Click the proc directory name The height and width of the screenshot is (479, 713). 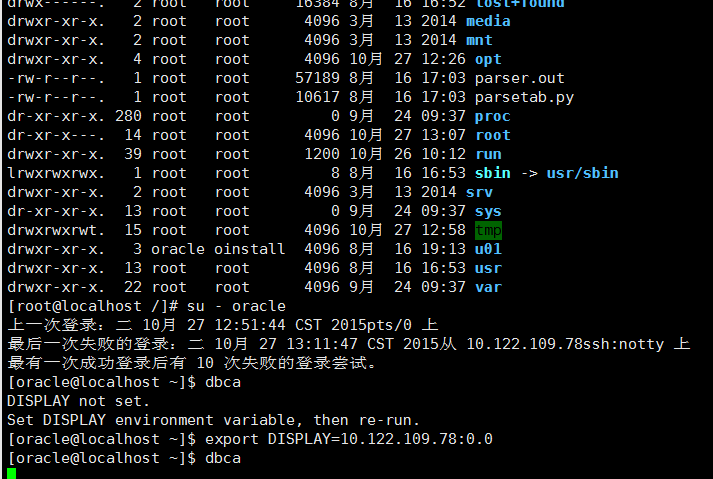(492, 116)
